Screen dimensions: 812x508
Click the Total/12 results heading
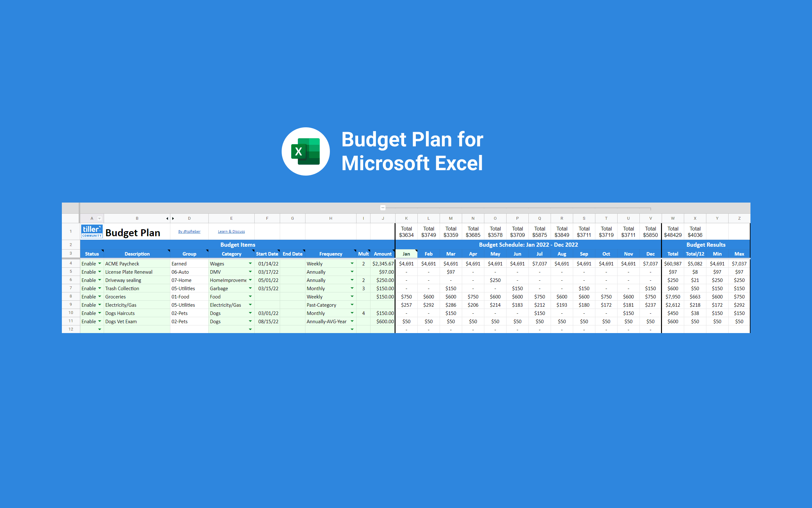pos(695,254)
